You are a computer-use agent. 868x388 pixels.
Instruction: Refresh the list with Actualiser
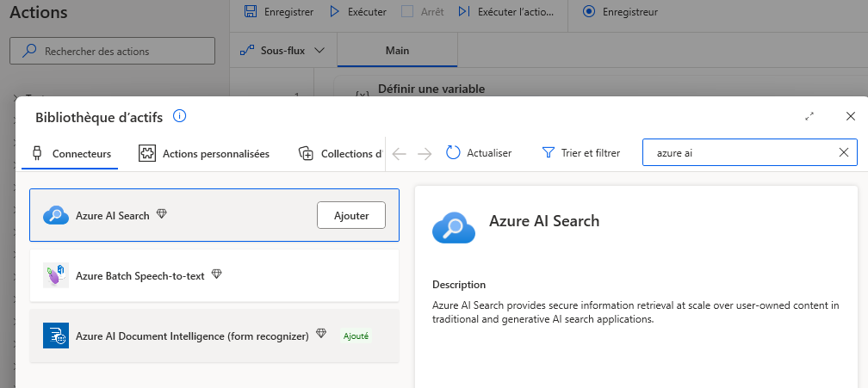pyautogui.click(x=479, y=152)
